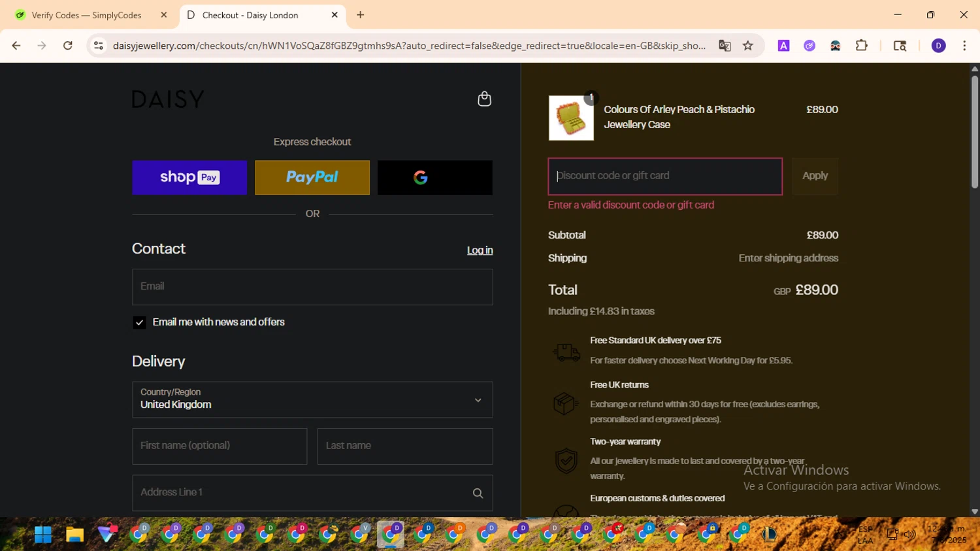Viewport: 980px width, 551px height.
Task: Click Free Standard UK delivery over £75 text
Action: 655,341
